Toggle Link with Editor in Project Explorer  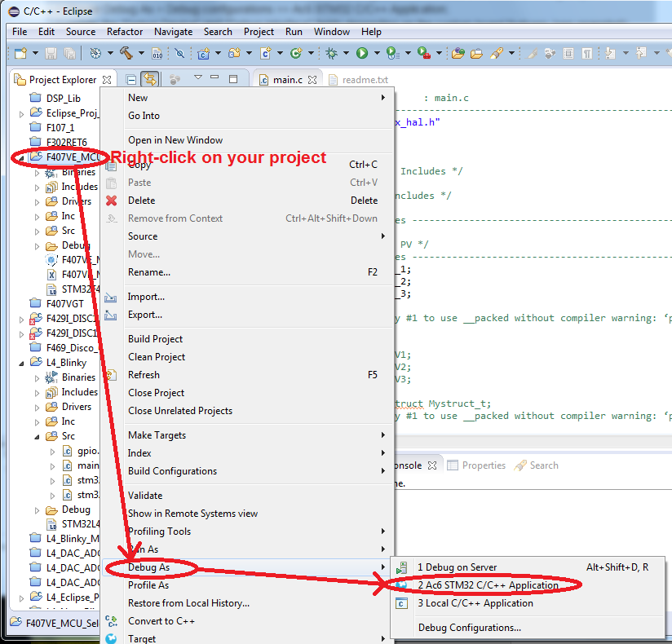coord(150,80)
